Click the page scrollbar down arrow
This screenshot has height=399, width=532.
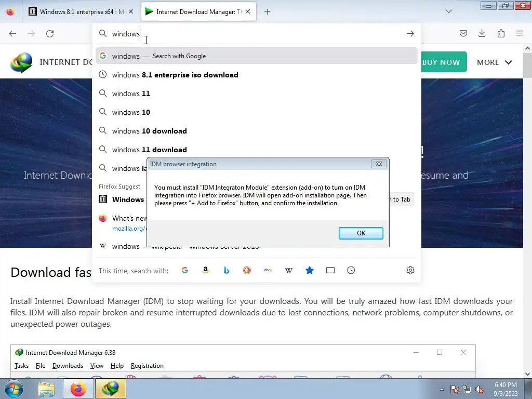tap(527, 374)
